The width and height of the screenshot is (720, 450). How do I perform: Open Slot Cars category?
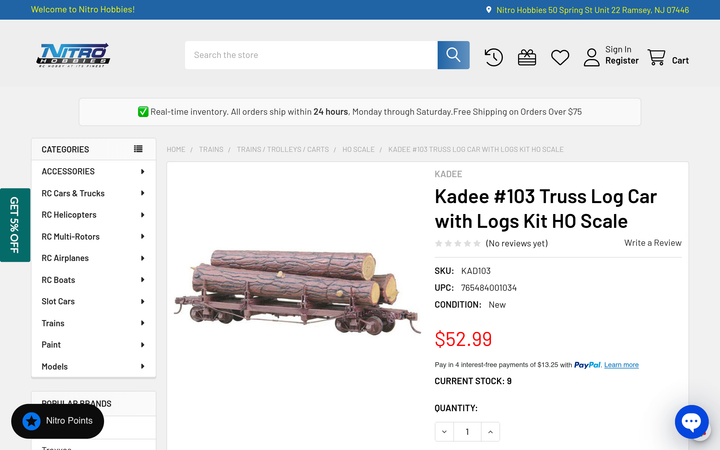[58, 301]
